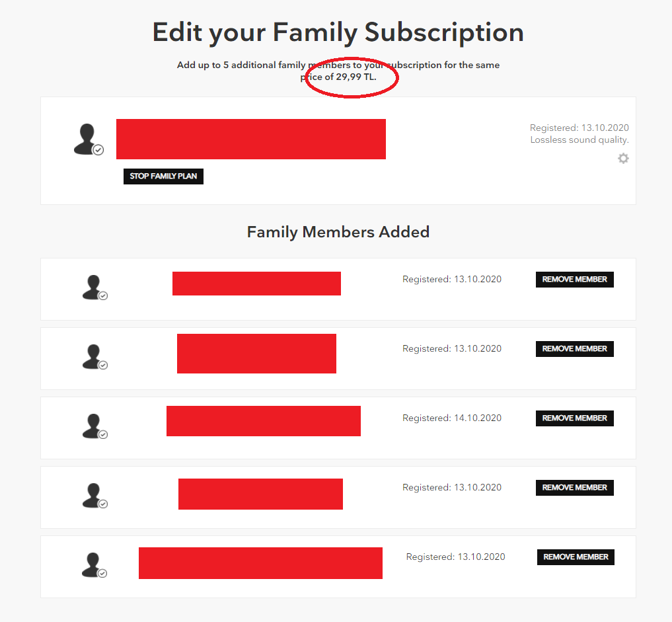Open settings gear for account owner
This screenshot has height=622, width=672.
point(623,159)
